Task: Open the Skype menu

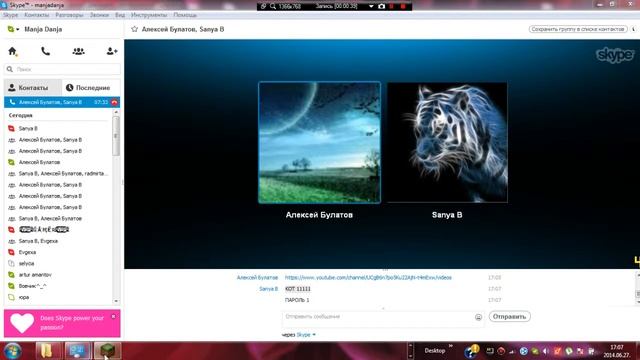Action: pyautogui.click(x=10, y=15)
